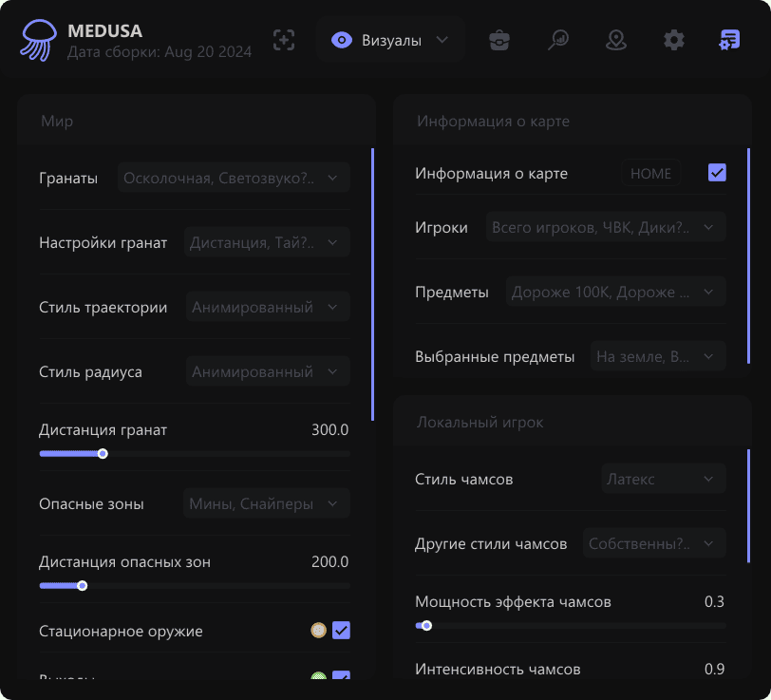The image size is (771, 700).
Task: Disable the Стационарное оружие checkbox
Action: [x=341, y=631]
